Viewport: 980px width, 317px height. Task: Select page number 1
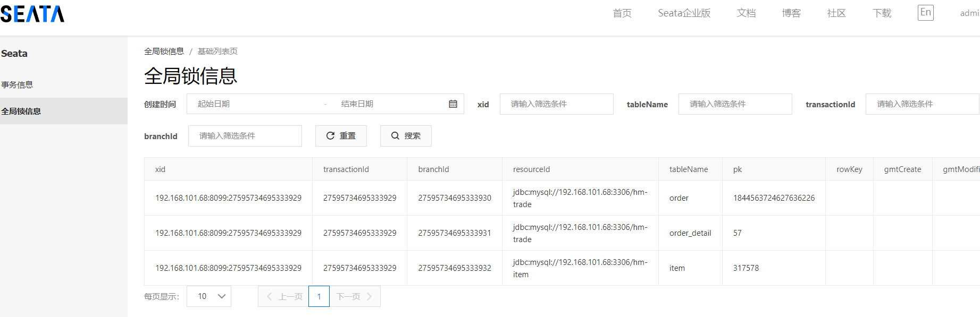click(x=319, y=296)
